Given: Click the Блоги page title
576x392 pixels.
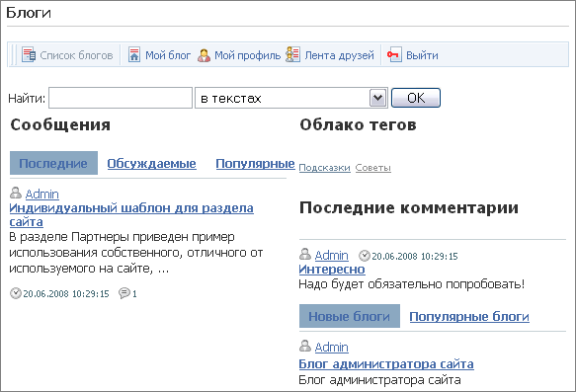Looking at the screenshot, I should pos(29,13).
